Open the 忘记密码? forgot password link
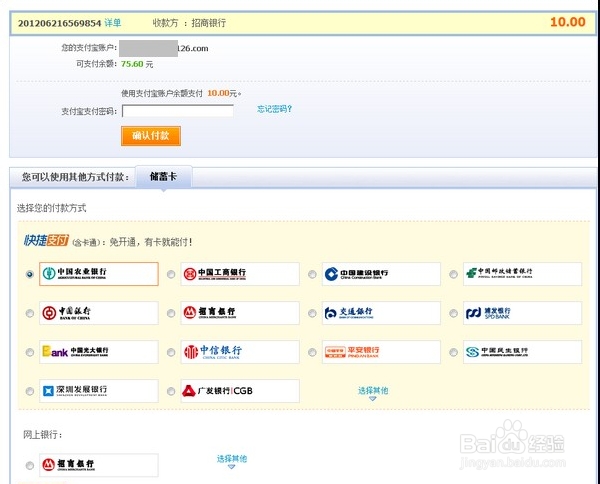 pyautogui.click(x=274, y=109)
